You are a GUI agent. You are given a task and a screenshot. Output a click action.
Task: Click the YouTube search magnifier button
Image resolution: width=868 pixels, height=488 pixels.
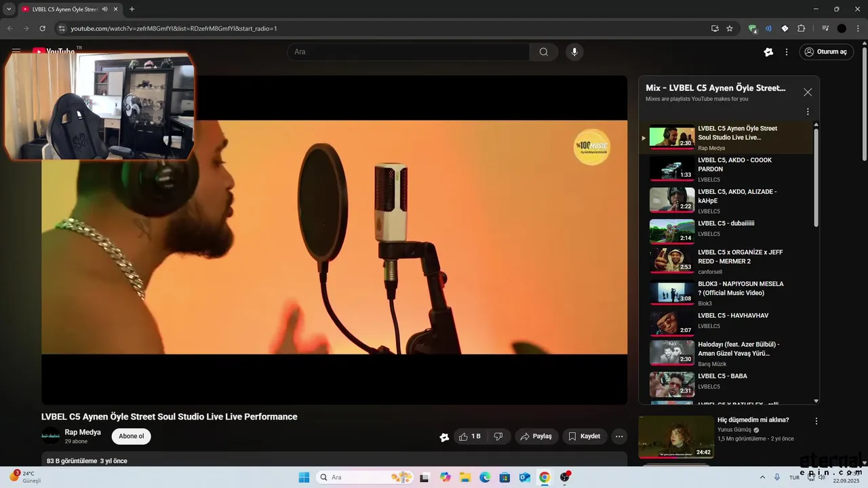click(x=544, y=52)
